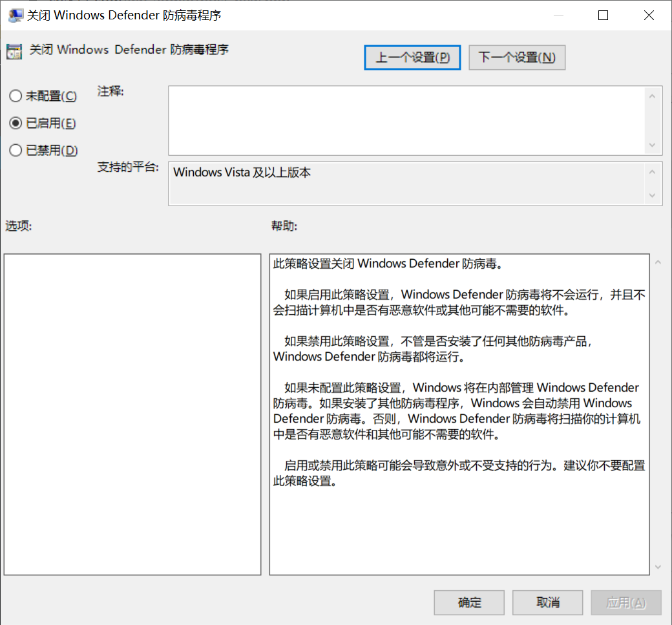Click the policy setting icon beside the heading
This screenshot has width=672, height=625.
(x=14, y=52)
